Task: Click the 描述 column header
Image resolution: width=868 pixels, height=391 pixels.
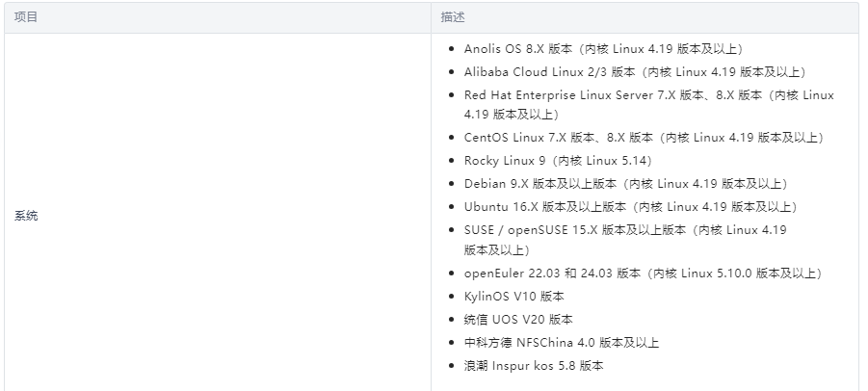Action: coord(453,17)
